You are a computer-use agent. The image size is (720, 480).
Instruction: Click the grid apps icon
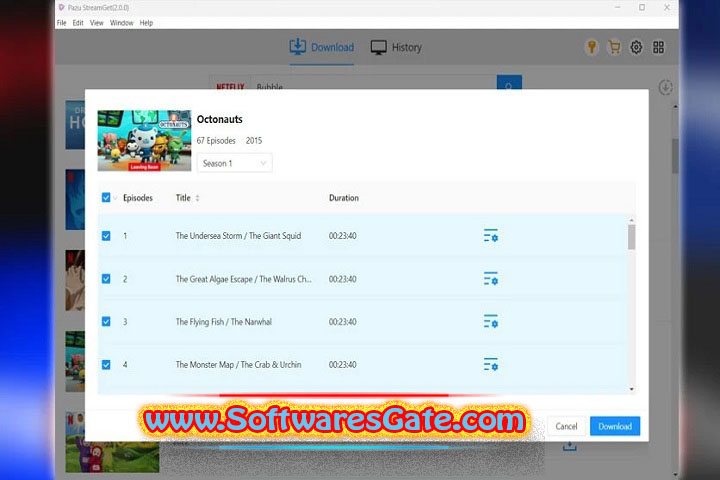[658, 47]
